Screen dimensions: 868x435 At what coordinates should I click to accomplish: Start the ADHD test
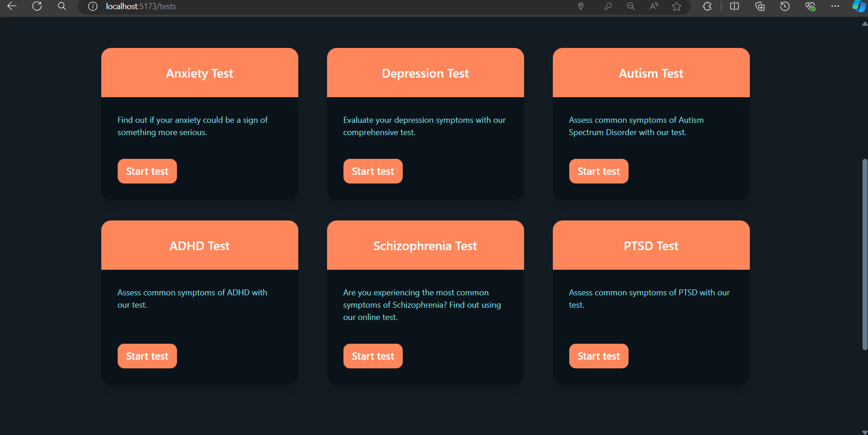click(x=147, y=356)
